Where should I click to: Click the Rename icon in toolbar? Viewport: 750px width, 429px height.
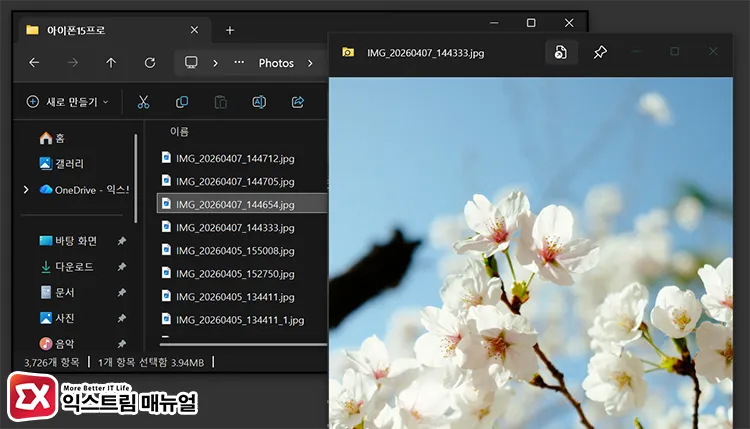click(259, 102)
